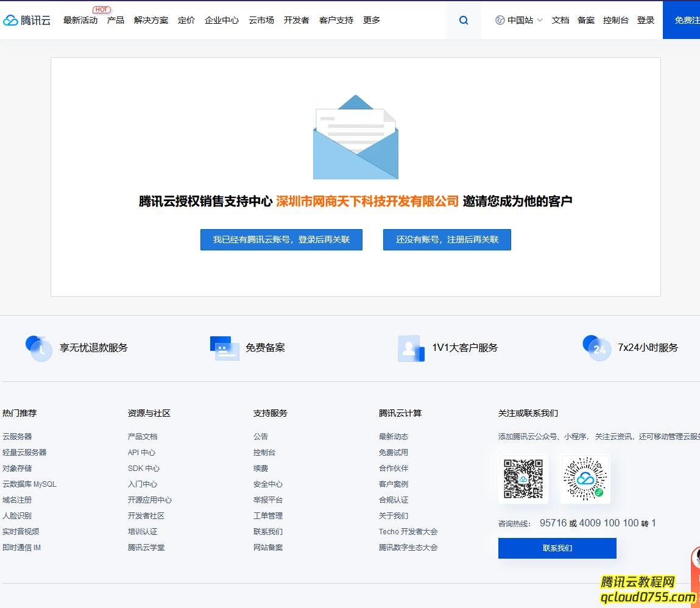The width and height of the screenshot is (700, 608).
Task: Open 人脸识别 footer link
Action: point(17,515)
